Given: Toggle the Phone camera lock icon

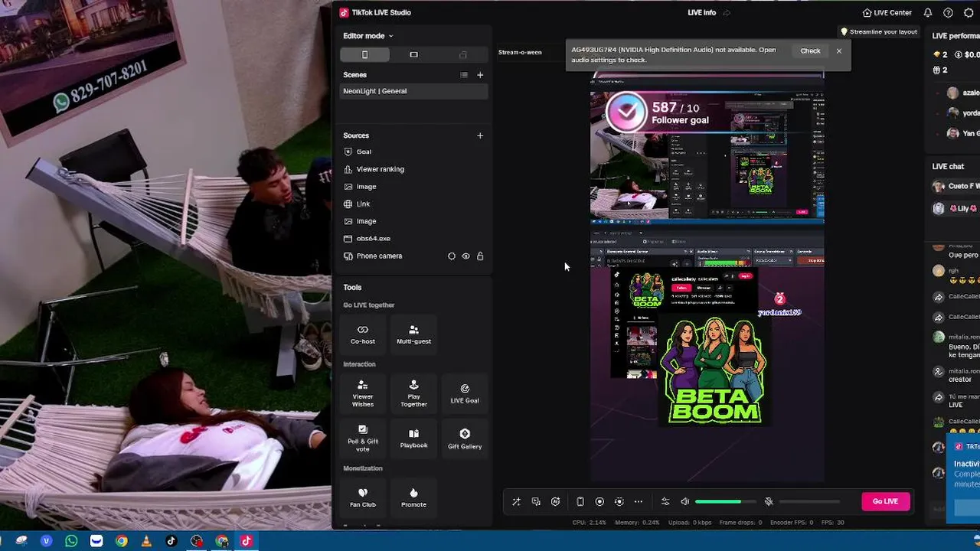Looking at the screenshot, I should point(480,256).
